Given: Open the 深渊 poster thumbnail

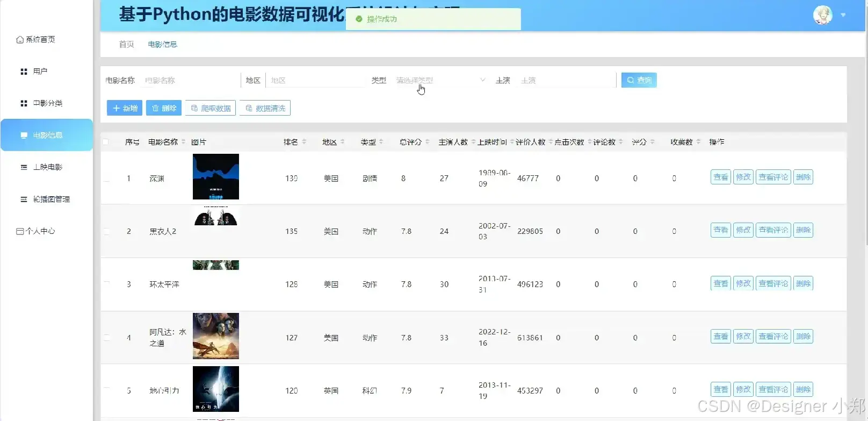Looking at the screenshot, I should tap(216, 177).
